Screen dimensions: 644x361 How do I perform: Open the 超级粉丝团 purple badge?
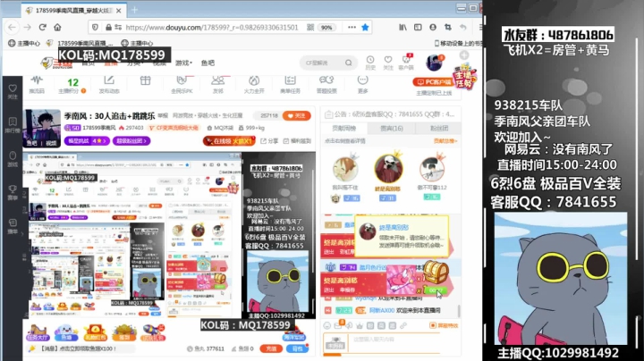click(131, 140)
